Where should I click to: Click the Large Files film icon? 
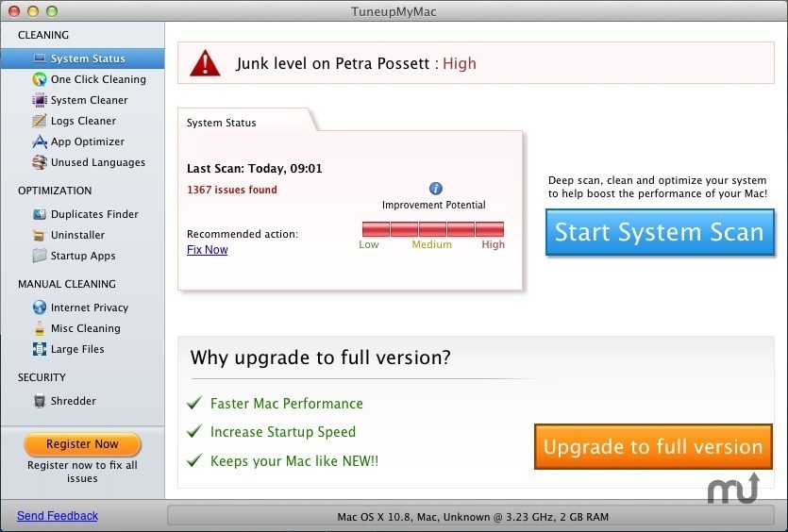40,349
